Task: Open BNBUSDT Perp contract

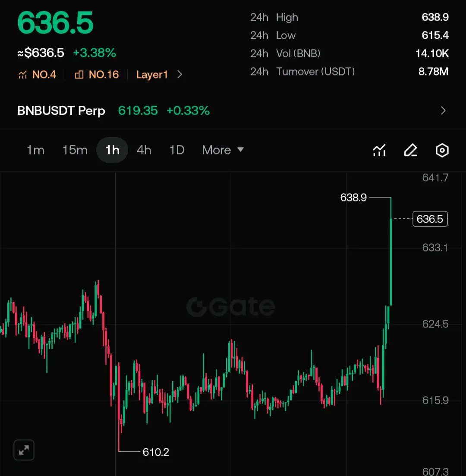Action: (x=61, y=110)
